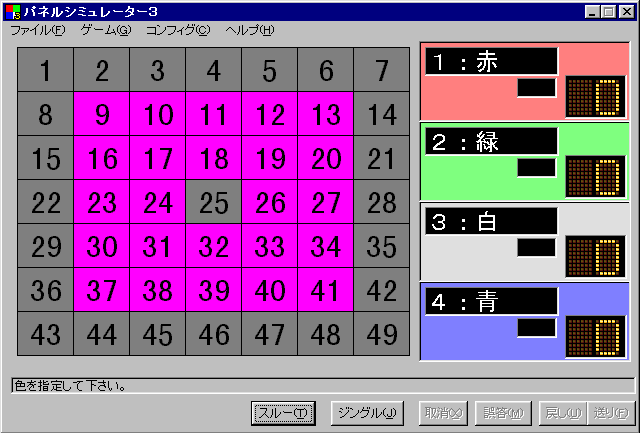This screenshot has height=433, width=640.
Task: Select gray panel number 2
Action: [x=102, y=69]
